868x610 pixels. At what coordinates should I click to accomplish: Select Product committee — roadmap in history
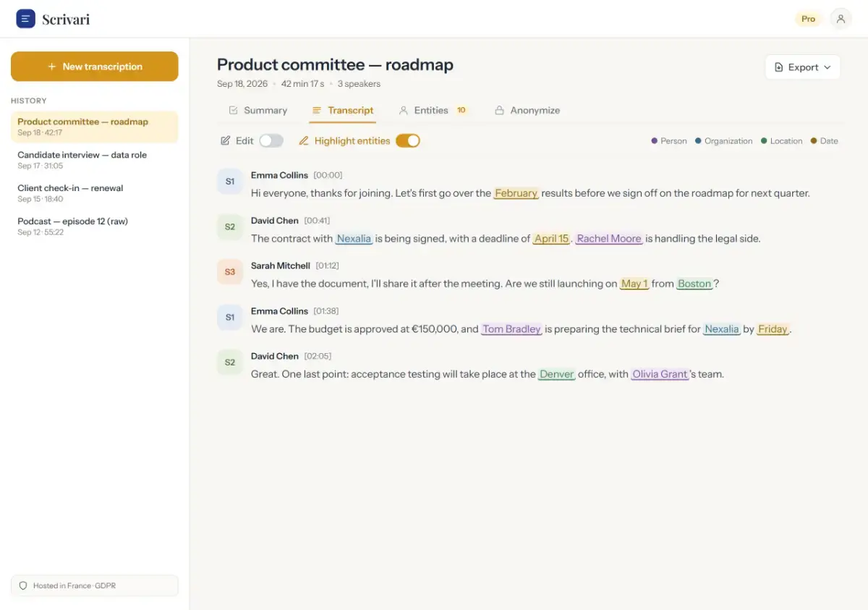pyautogui.click(x=95, y=127)
